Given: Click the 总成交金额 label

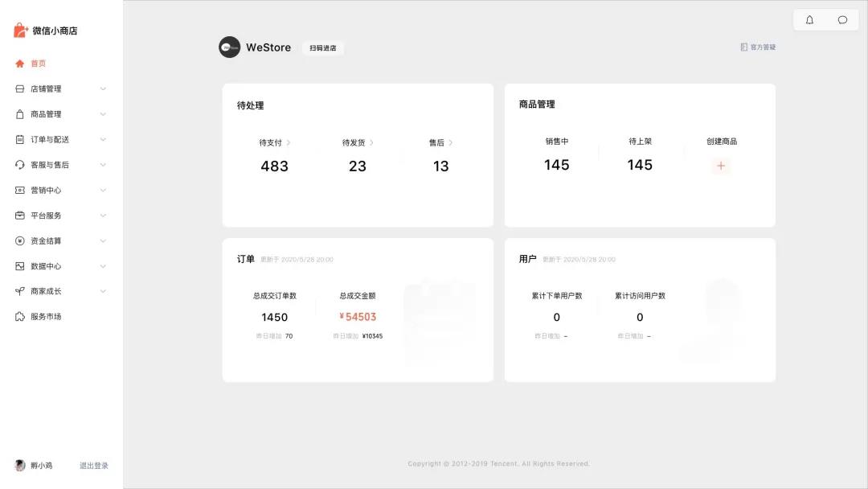Looking at the screenshot, I should pyautogui.click(x=358, y=296).
